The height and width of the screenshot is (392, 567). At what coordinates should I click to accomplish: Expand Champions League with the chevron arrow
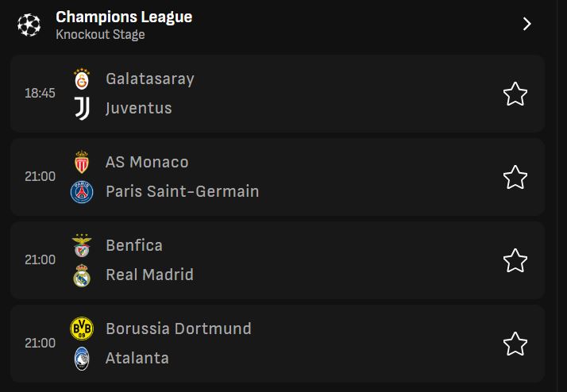click(x=527, y=24)
